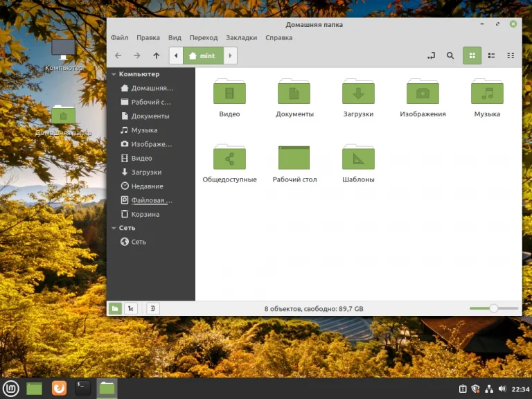Go back using the left arrow button
Screen dimensions: 532x399
[x=118, y=56]
